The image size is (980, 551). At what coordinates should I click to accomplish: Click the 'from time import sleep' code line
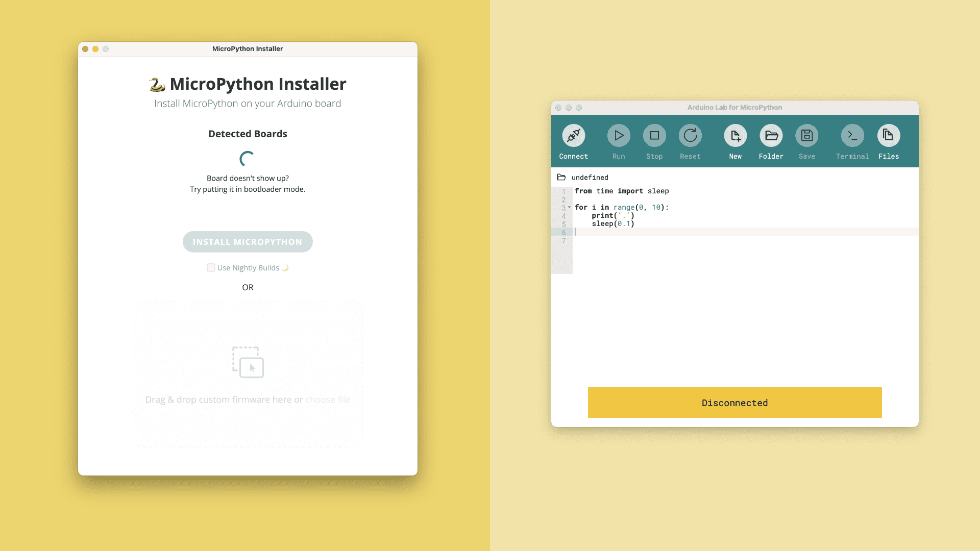622,191
